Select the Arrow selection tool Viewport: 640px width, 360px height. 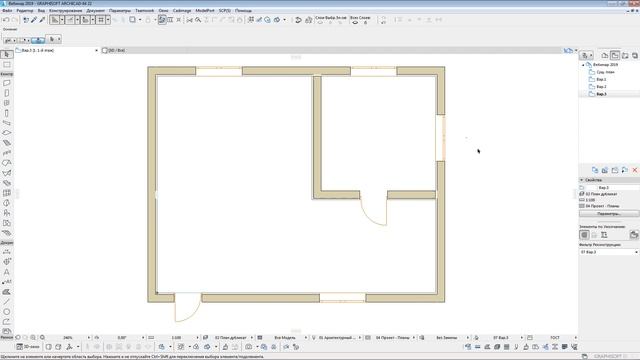7,54
